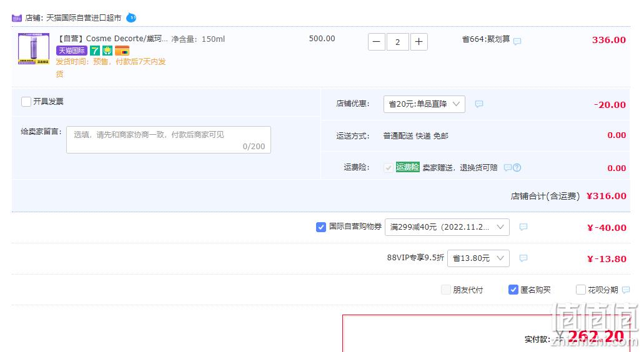Open the comment icon beside 聚划算
This screenshot has width=644, height=352.
tap(517, 41)
